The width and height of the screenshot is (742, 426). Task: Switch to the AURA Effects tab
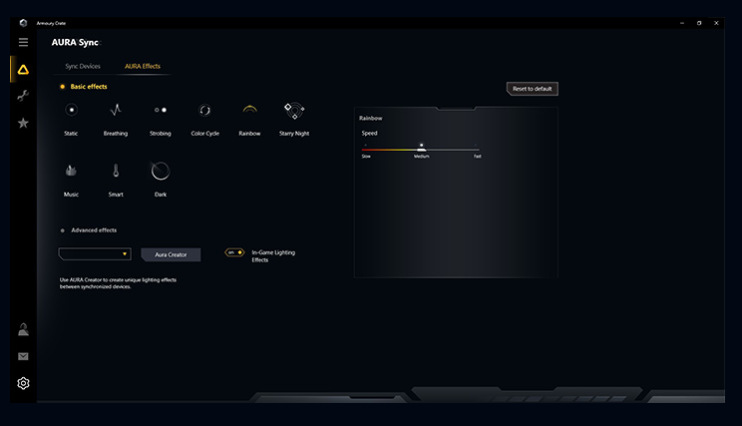tap(142, 66)
